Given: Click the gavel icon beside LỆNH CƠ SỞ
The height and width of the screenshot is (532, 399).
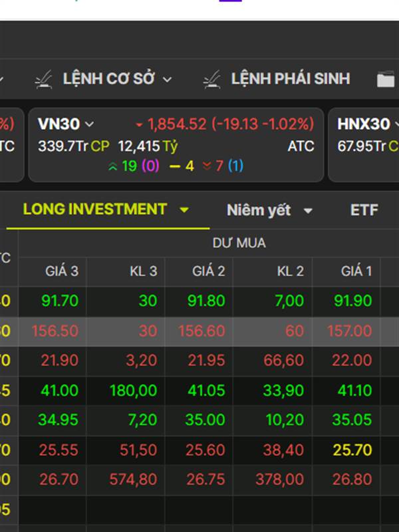Looking at the screenshot, I should (44, 79).
